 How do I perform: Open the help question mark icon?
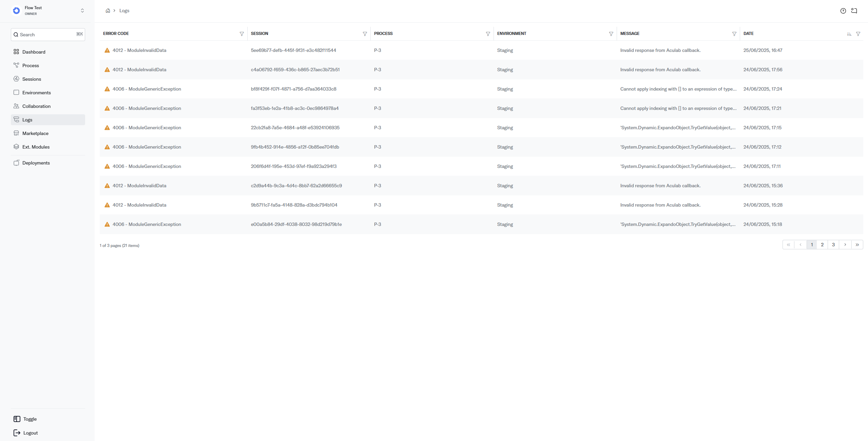pyautogui.click(x=843, y=11)
